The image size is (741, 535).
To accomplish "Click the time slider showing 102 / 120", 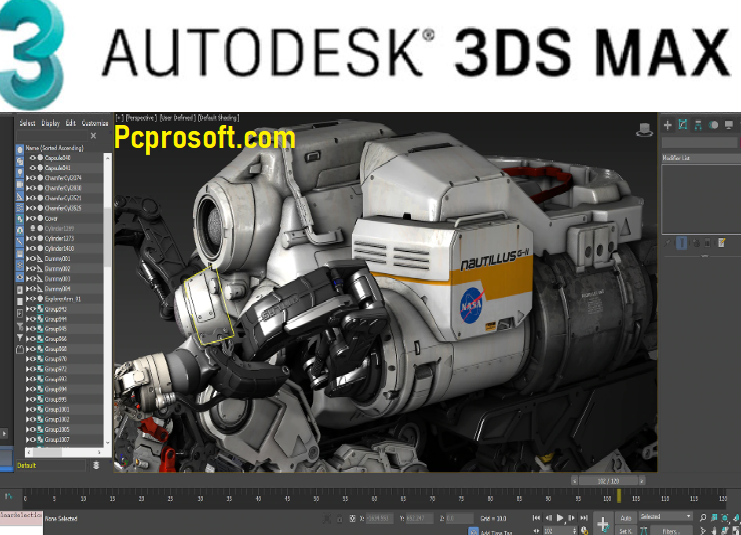I will 608,481.
